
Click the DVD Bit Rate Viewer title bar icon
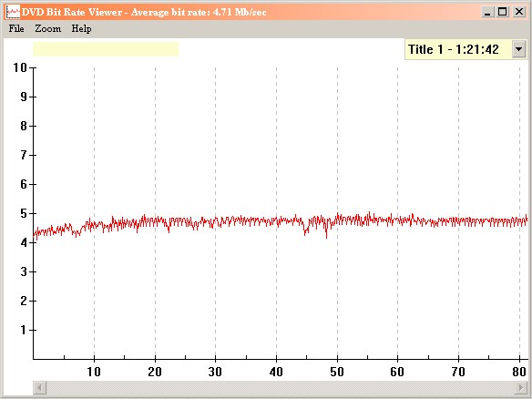(x=14, y=12)
